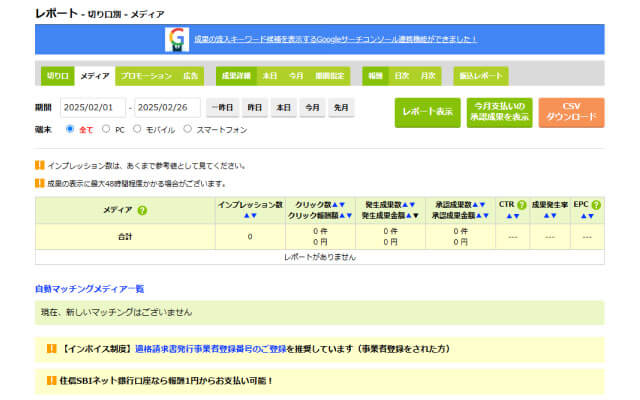Open the 本日 tab in the green tab bar

point(270,76)
